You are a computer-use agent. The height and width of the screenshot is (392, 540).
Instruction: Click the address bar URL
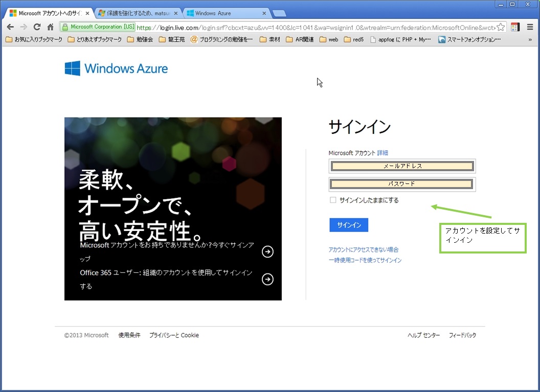click(x=316, y=28)
